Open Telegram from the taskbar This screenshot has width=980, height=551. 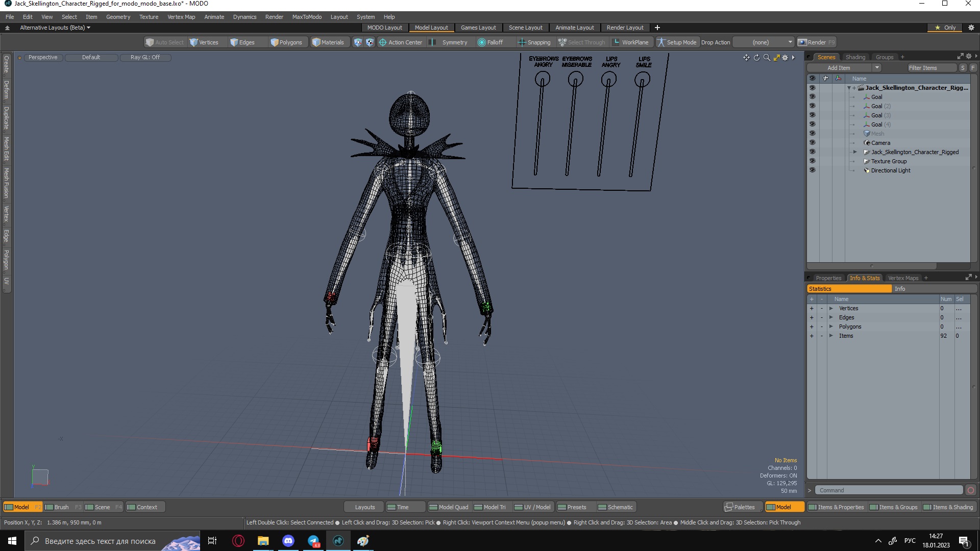pos(313,541)
